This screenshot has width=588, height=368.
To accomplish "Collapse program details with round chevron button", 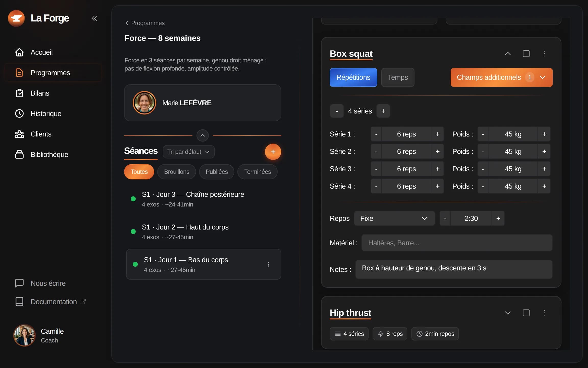I will click(203, 135).
